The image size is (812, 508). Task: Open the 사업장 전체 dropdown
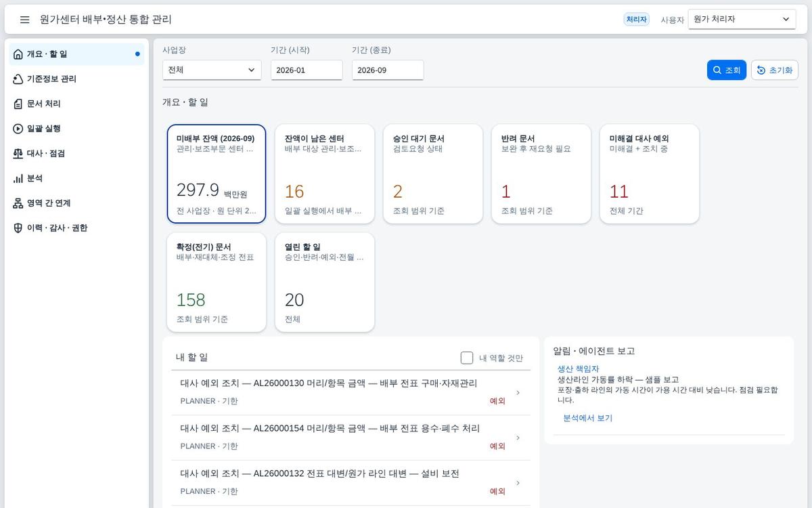(212, 70)
